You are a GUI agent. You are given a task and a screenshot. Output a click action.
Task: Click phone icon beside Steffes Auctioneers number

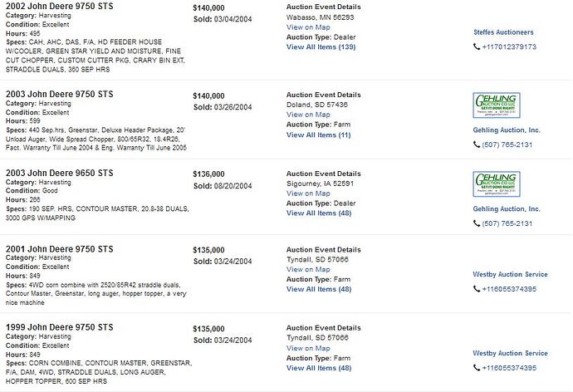(x=477, y=47)
